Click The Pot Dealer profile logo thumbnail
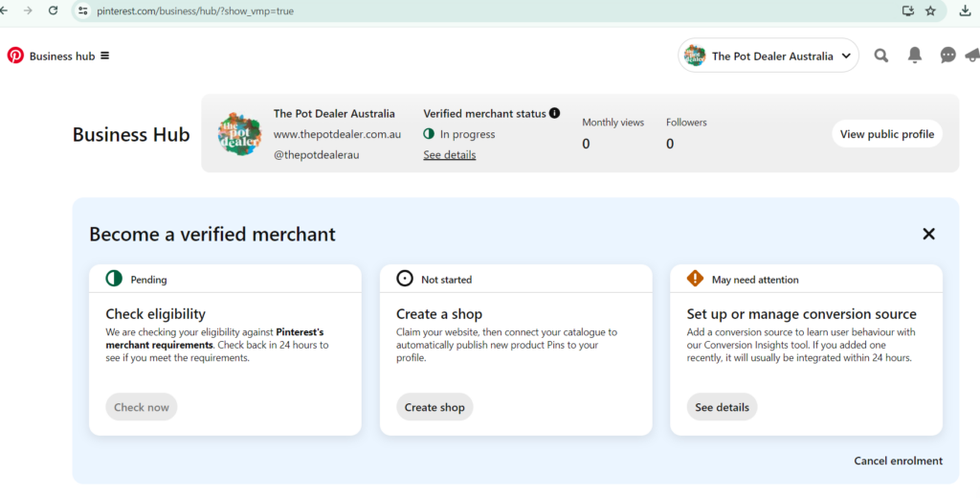The image size is (980, 498). pos(239,134)
